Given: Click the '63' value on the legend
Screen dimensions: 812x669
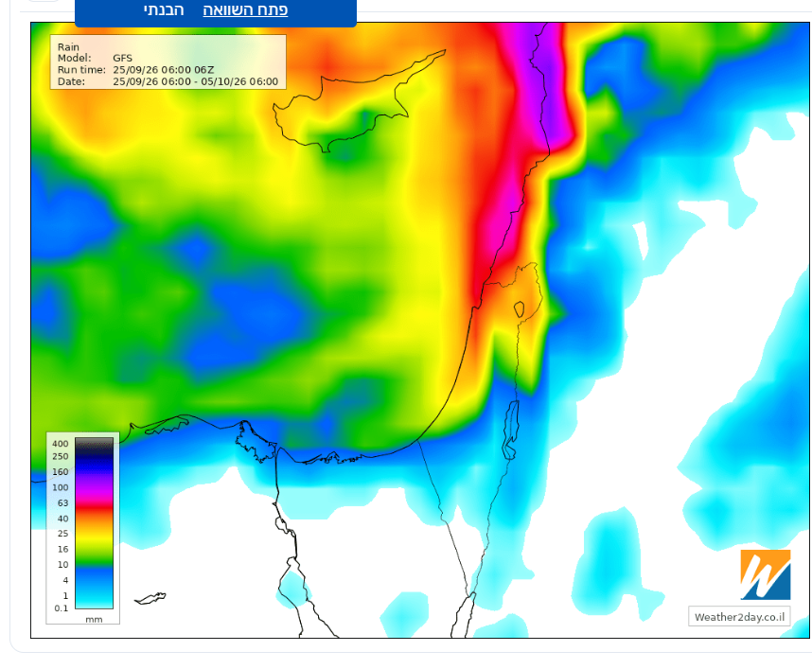Looking at the screenshot, I should tap(62, 502).
